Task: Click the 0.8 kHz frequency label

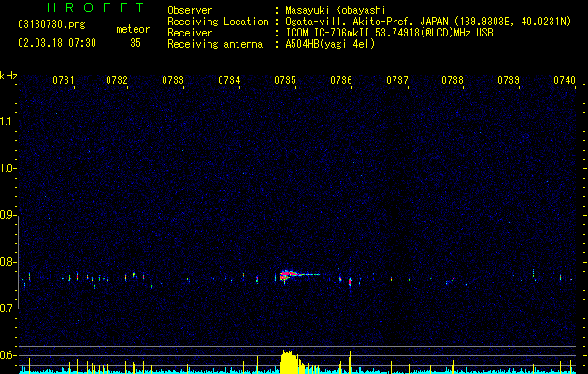Action: coord(8,262)
